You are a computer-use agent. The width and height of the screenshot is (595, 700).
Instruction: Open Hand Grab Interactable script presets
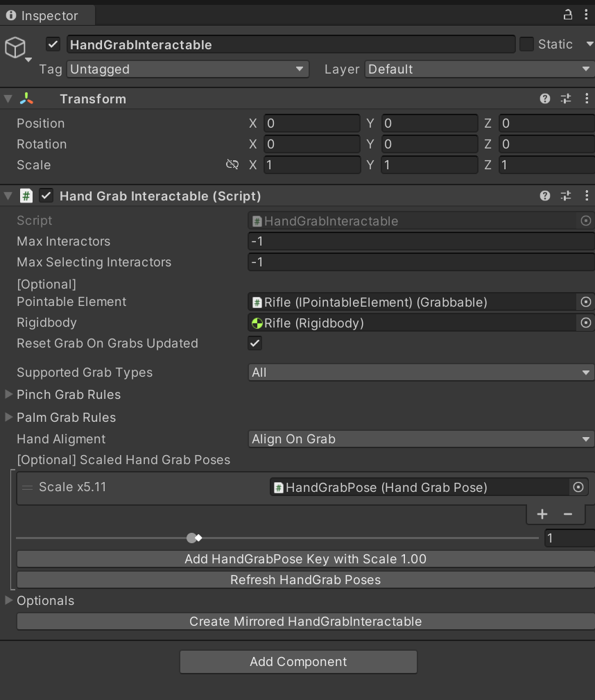[566, 196]
